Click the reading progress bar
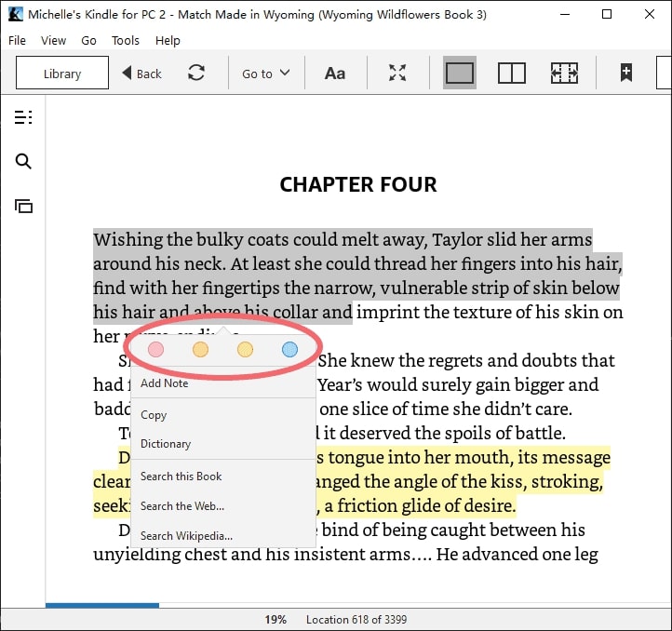The image size is (672, 631). 358,605
